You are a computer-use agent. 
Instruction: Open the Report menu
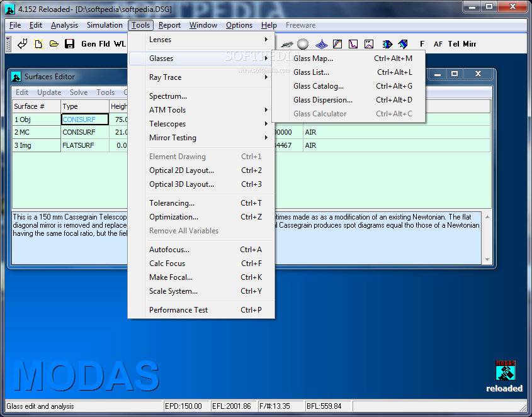tap(169, 25)
